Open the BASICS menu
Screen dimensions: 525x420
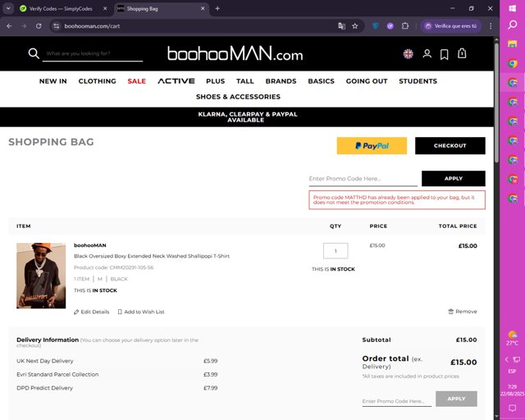pyautogui.click(x=321, y=81)
